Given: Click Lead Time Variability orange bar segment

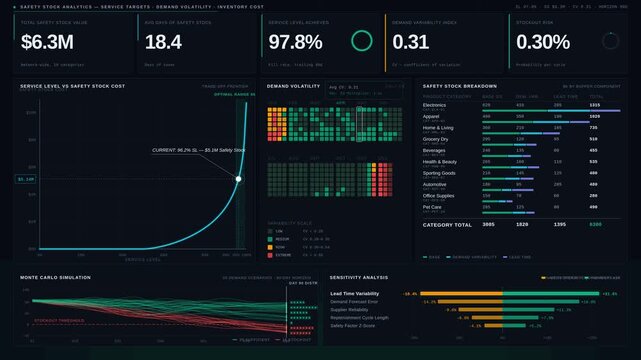Looking at the screenshot, I should pyautogui.click(x=462, y=293).
